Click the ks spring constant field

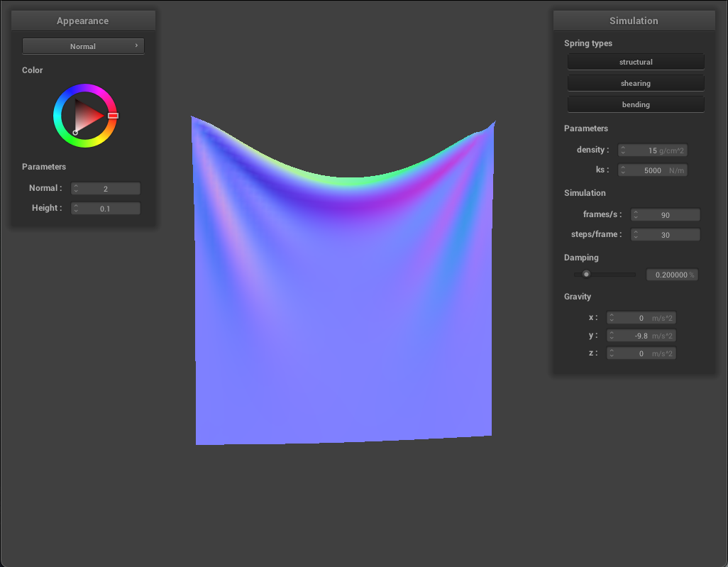click(x=652, y=170)
